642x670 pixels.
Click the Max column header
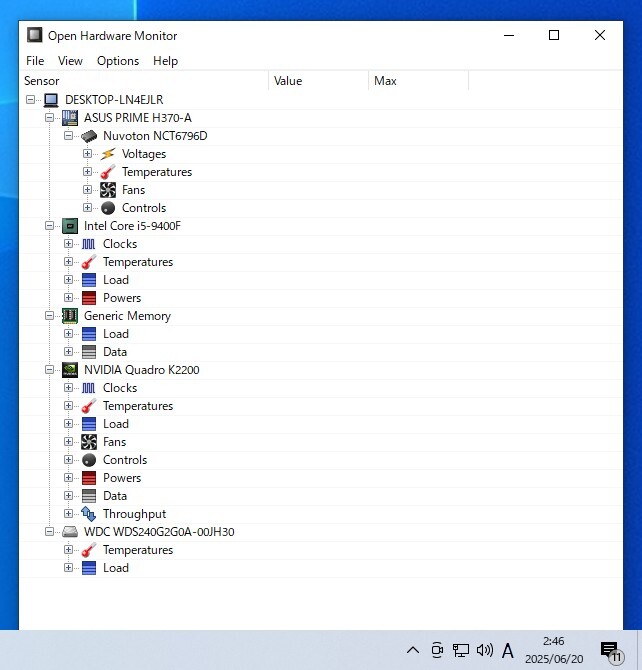418,81
